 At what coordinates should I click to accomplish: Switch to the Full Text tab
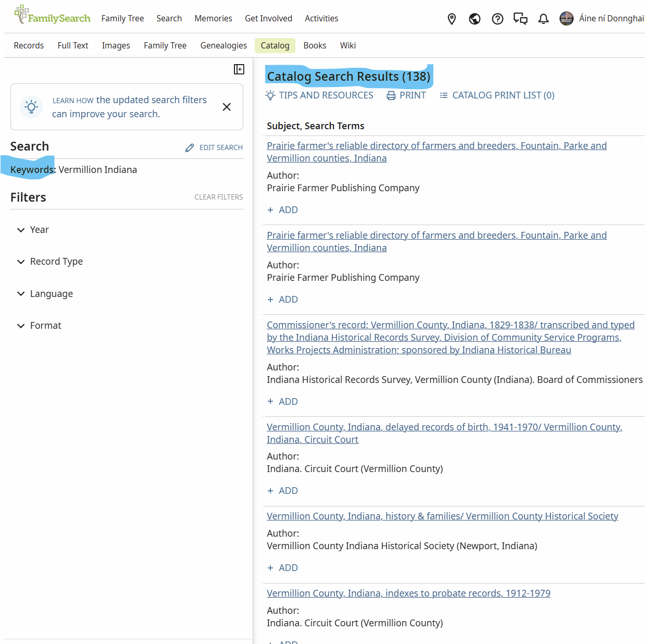73,45
